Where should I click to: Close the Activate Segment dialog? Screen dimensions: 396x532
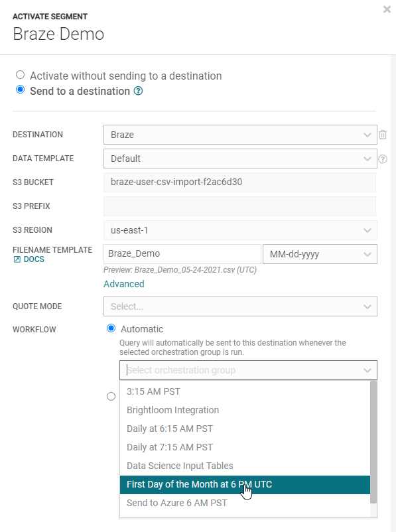pyautogui.click(x=387, y=9)
